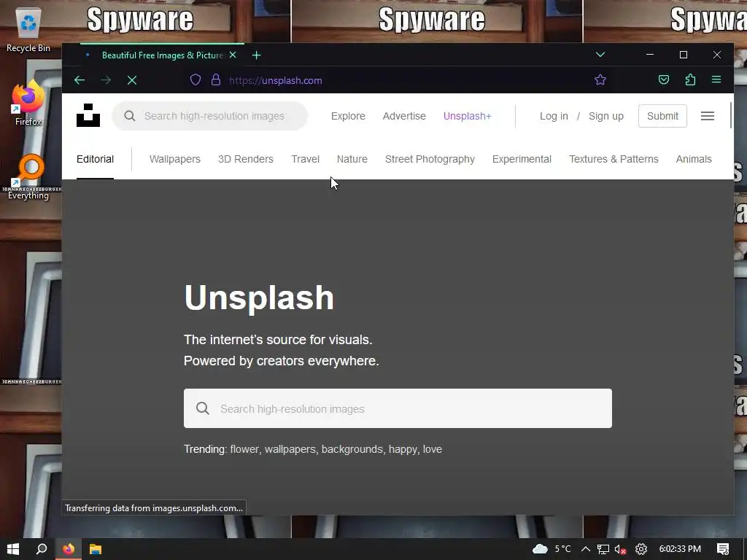747x560 pixels.
Task: Open the weather widget showing 5 °C
Action: tap(551, 549)
